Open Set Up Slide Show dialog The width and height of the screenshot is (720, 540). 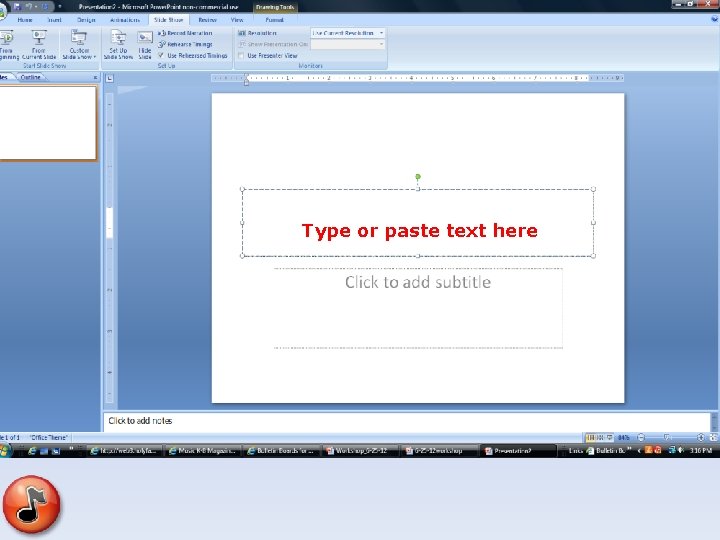[x=118, y=45]
